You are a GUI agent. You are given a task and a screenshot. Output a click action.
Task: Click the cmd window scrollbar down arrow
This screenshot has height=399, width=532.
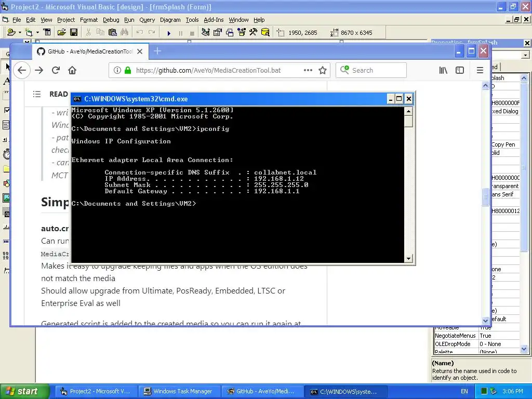point(408,259)
